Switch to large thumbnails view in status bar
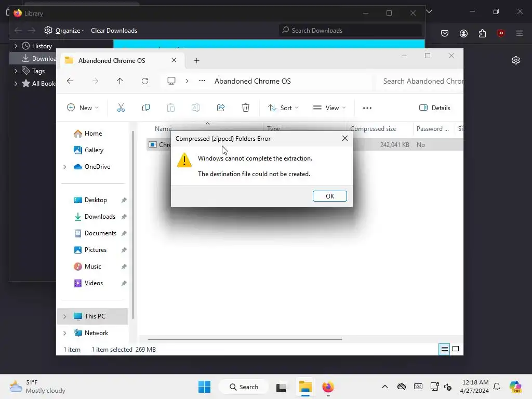 [x=456, y=350]
